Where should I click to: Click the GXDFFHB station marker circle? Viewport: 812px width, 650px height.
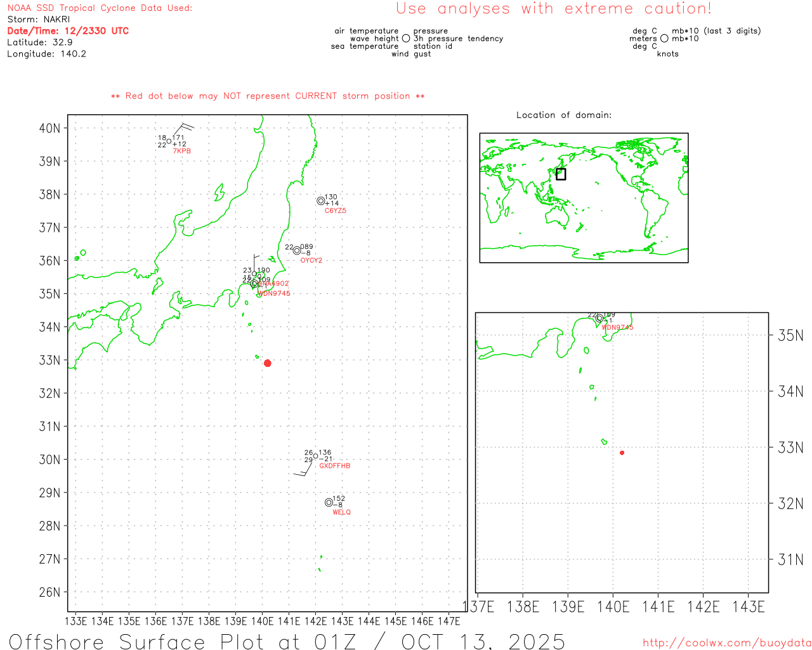point(315,456)
